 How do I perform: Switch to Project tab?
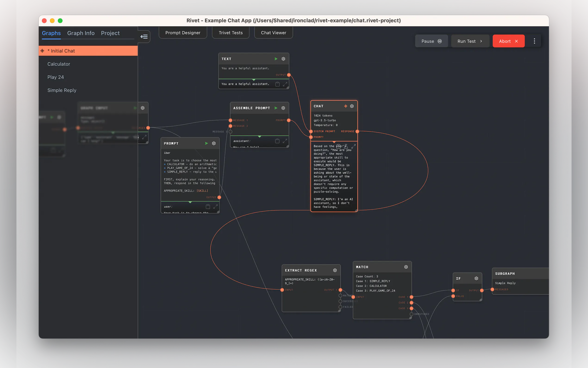tap(110, 33)
